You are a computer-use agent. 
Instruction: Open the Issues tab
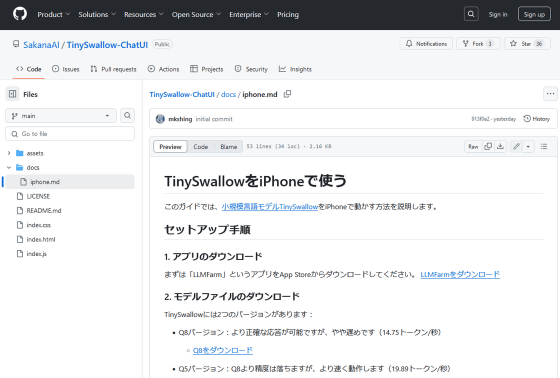(65, 69)
